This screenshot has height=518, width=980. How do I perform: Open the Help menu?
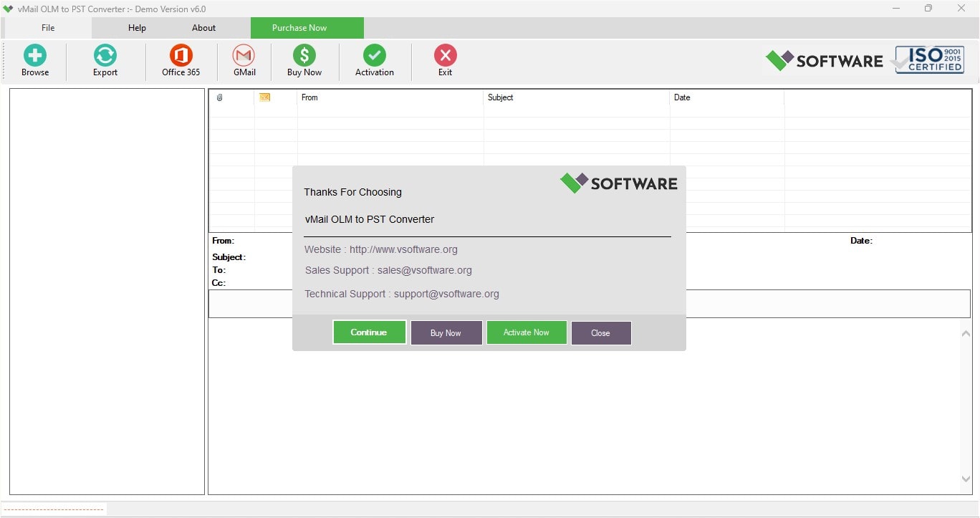click(137, 28)
